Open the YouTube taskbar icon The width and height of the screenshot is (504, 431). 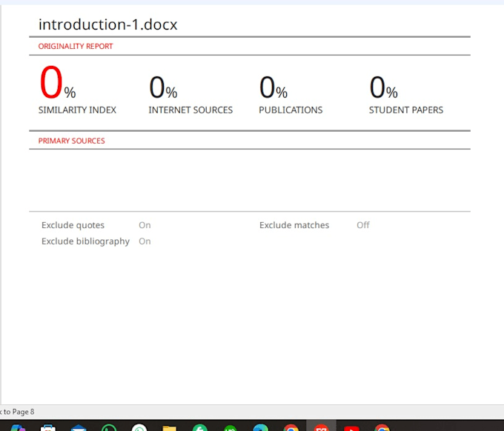(351, 429)
